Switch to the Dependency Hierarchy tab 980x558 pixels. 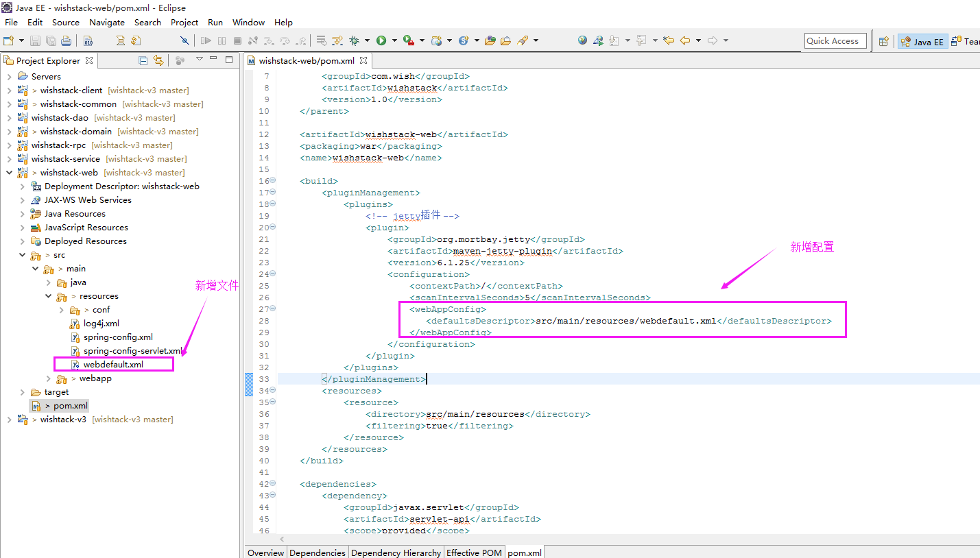tap(396, 553)
